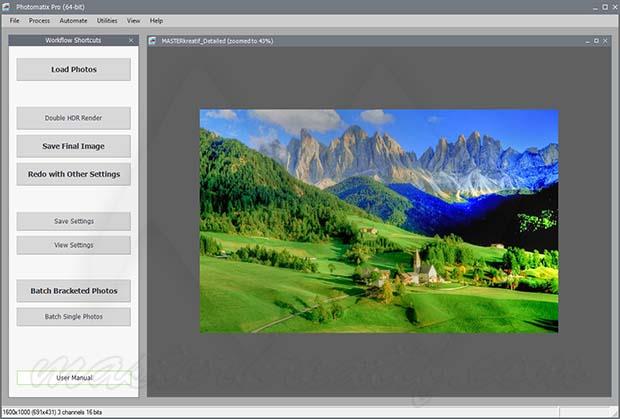Click Save Final Image button
This screenshot has height=419, width=620.
tap(74, 146)
